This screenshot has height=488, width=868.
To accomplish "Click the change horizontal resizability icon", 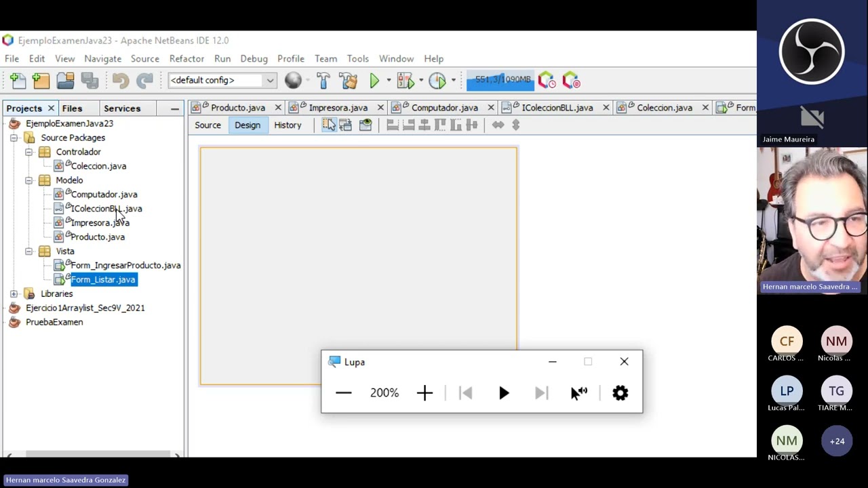I will tap(498, 125).
